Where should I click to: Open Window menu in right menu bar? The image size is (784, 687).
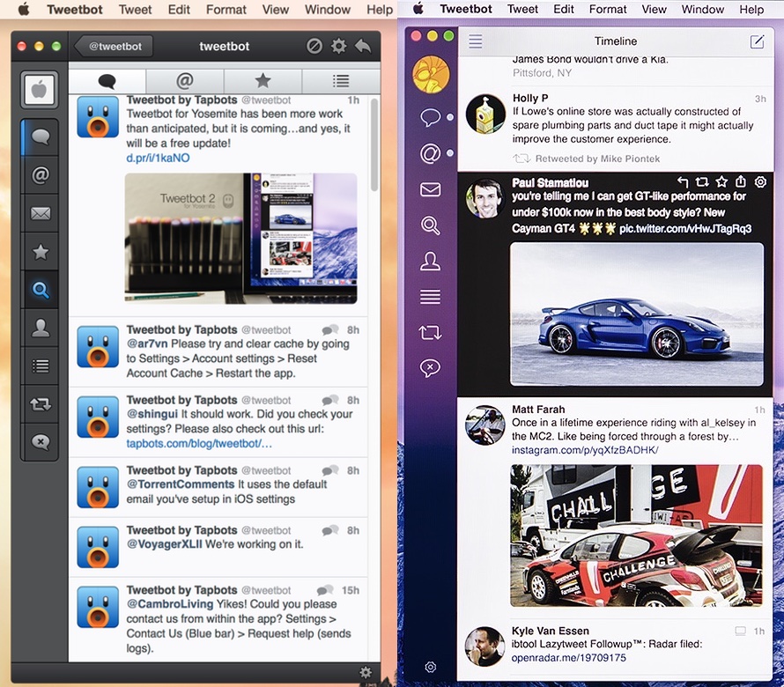click(x=702, y=9)
